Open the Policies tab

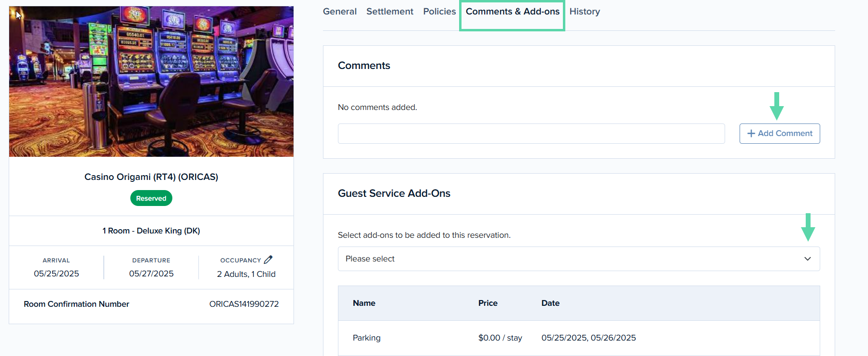[439, 12]
